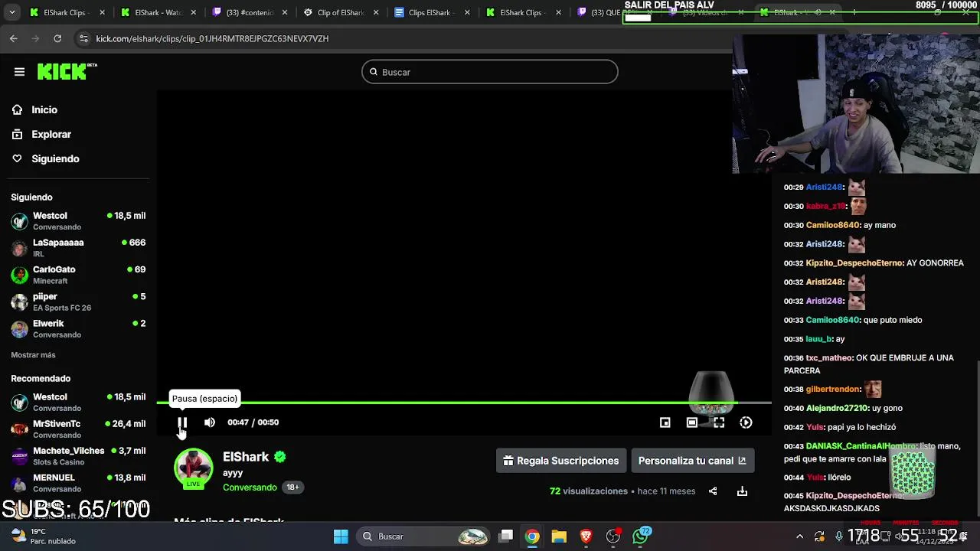Toggle theater mode icon in player
Screen dimensions: 980x551
692,422
